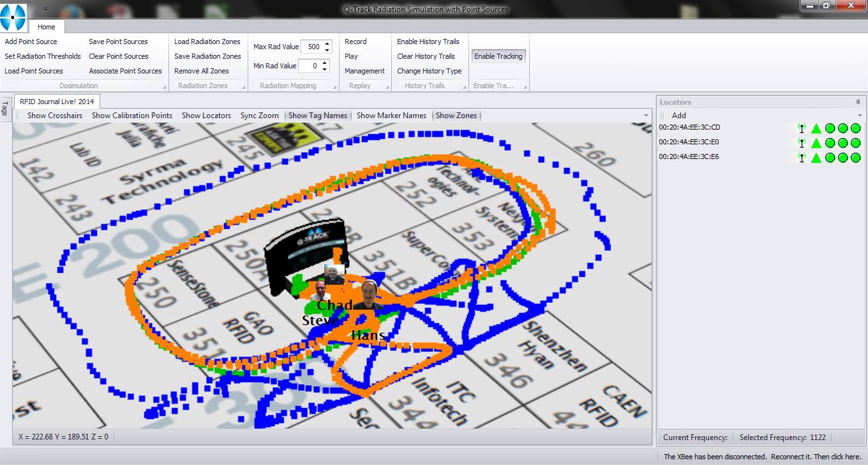The image size is (868, 465).
Task: Click Play in the Replay group
Action: click(x=351, y=56)
